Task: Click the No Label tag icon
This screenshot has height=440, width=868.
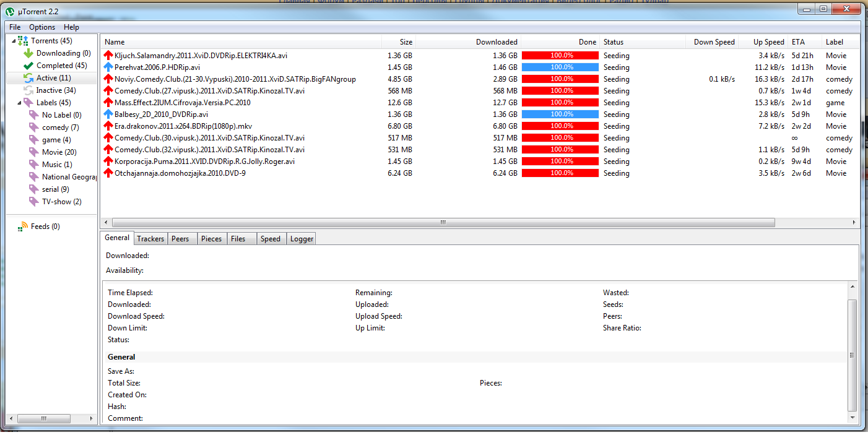Action: coord(34,115)
